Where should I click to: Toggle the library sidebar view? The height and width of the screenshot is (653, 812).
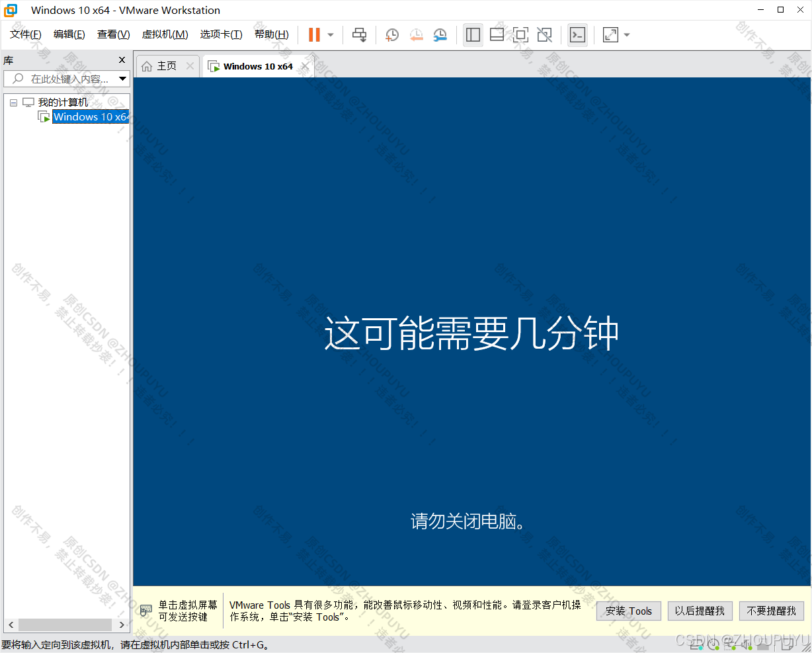[473, 35]
